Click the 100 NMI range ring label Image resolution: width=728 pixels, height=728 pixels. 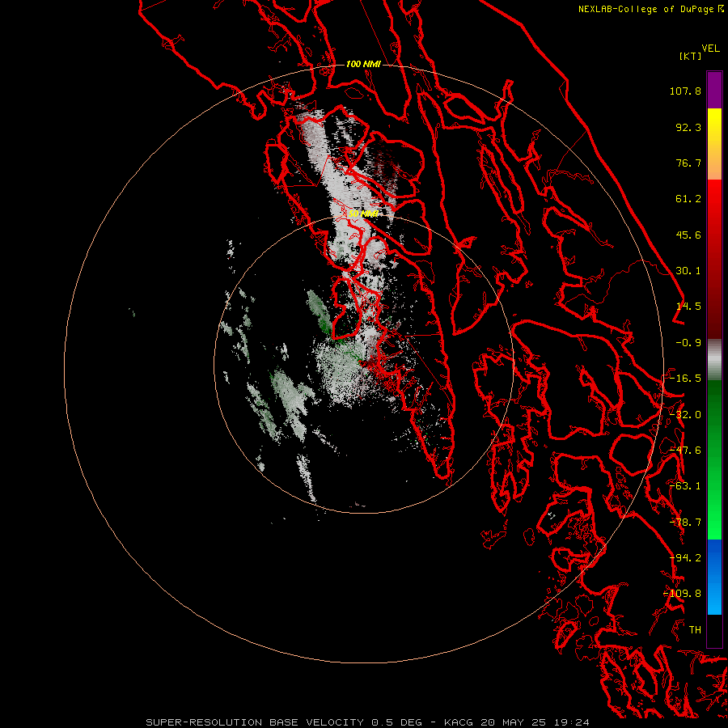coord(363,64)
